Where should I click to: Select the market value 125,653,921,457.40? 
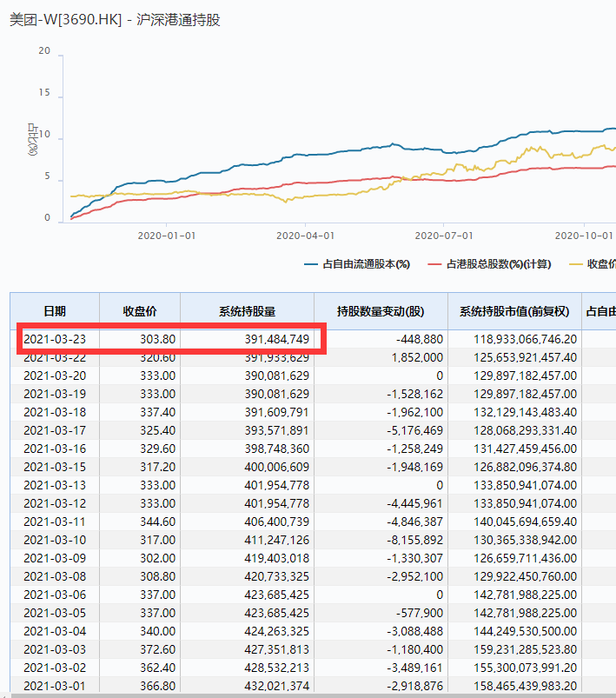(x=525, y=357)
